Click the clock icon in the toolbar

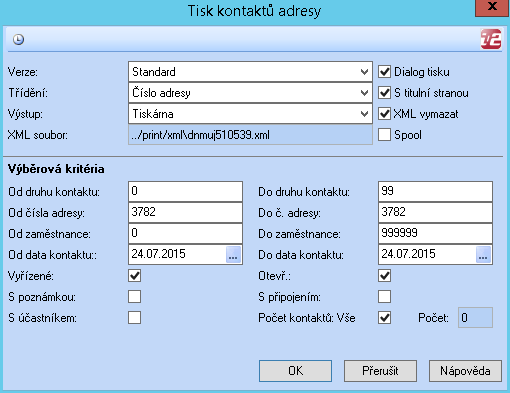tap(18, 39)
